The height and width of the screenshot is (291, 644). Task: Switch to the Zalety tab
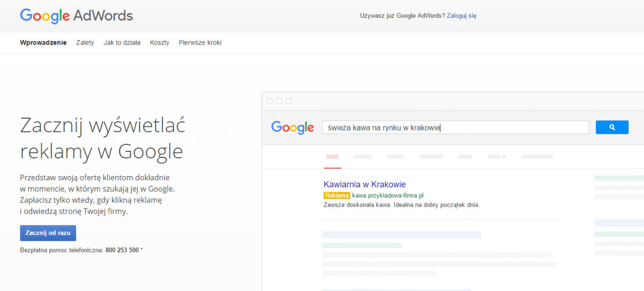tap(85, 42)
